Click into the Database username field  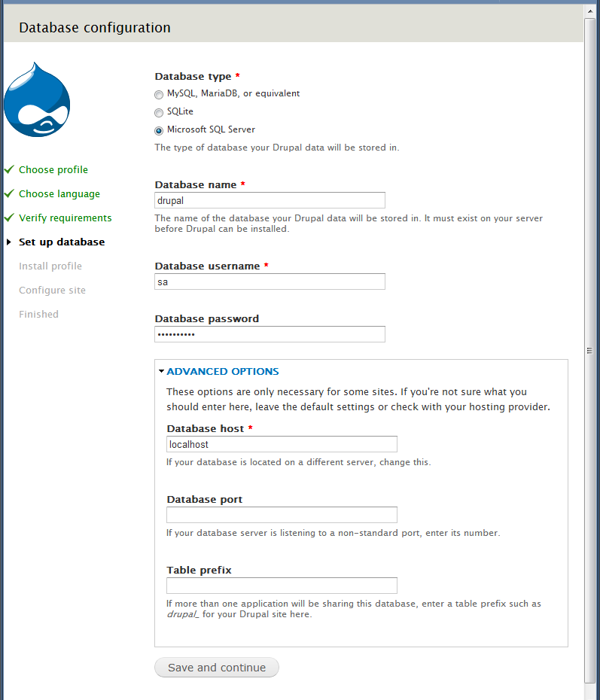point(270,282)
